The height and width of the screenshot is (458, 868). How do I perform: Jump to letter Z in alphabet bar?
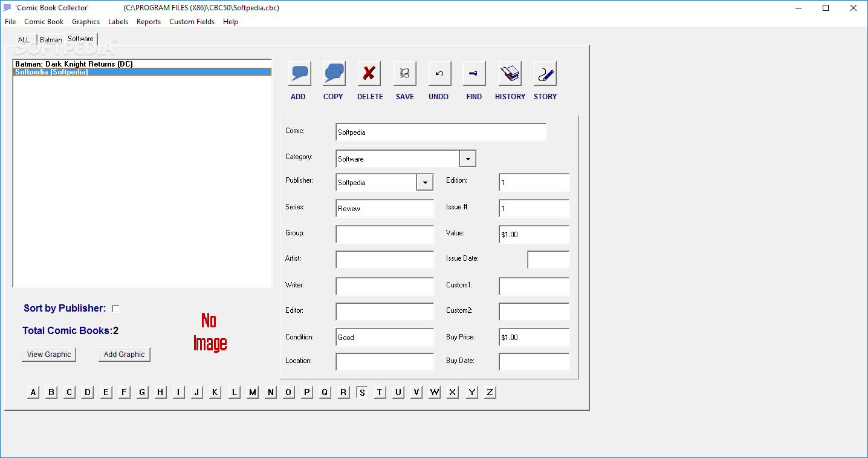tap(490, 392)
